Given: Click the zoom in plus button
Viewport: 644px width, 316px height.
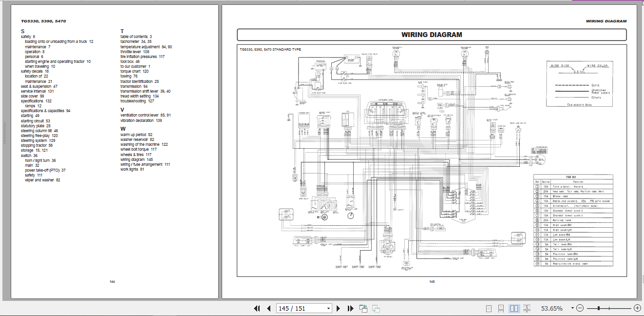Looking at the screenshot, I should (x=638, y=308).
